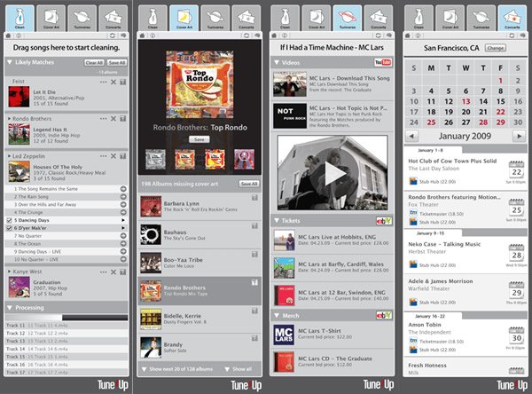
Task: Select the purple alternate cover thumbnail
Action: 244,159
